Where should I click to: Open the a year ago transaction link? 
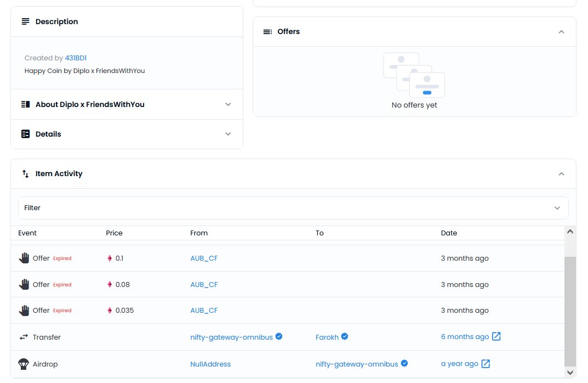(460, 363)
